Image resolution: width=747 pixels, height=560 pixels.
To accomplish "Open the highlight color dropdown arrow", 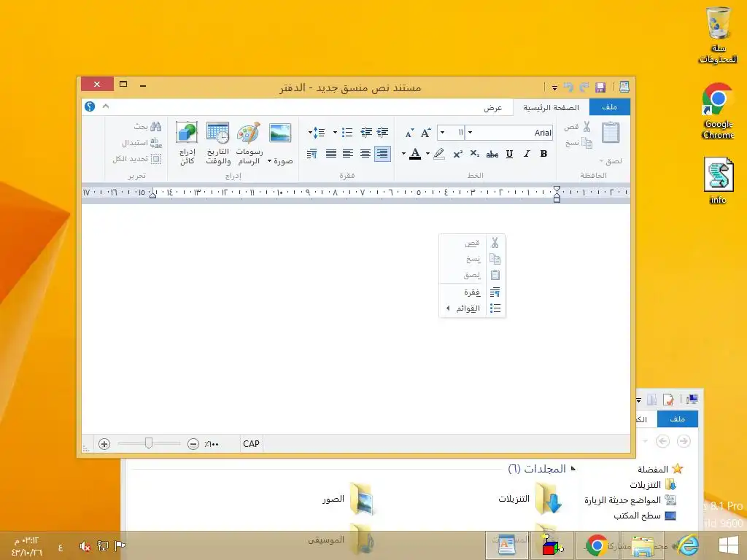I will [x=427, y=154].
